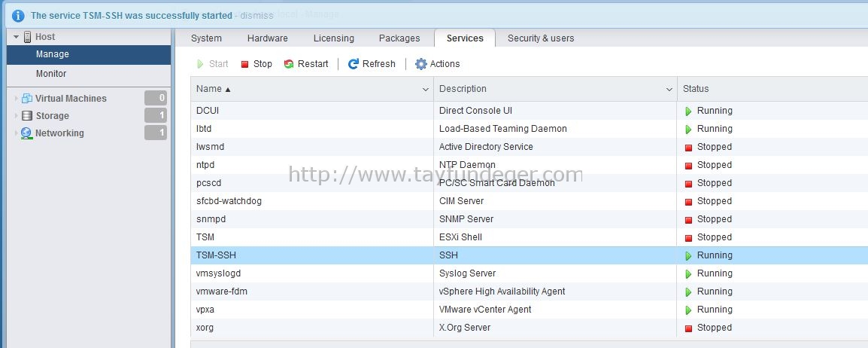Open the Name column dropdown menu
The width and height of the screenshot is (868, 348).
click(426, 89)
